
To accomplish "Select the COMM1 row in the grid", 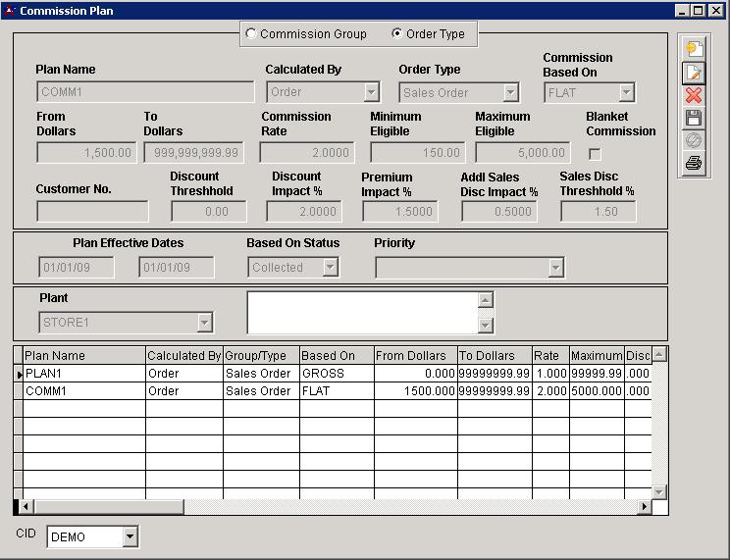I will click(83, 391).
